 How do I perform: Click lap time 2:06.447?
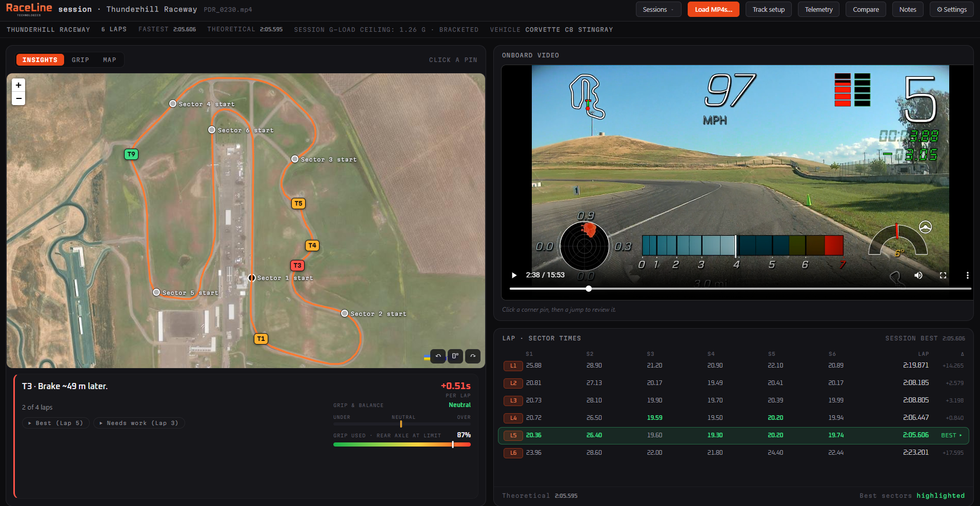point(915,418)
